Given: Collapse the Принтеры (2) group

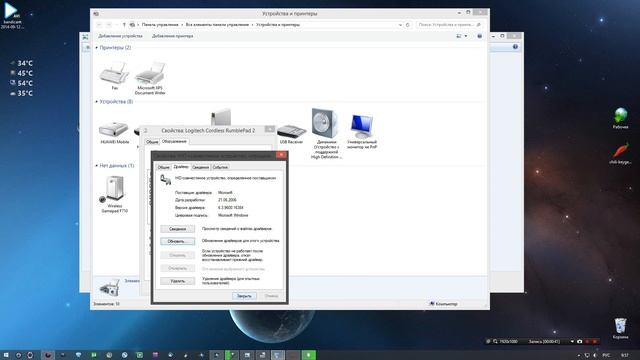Looking at the screenshot, I should coord(97,48).
